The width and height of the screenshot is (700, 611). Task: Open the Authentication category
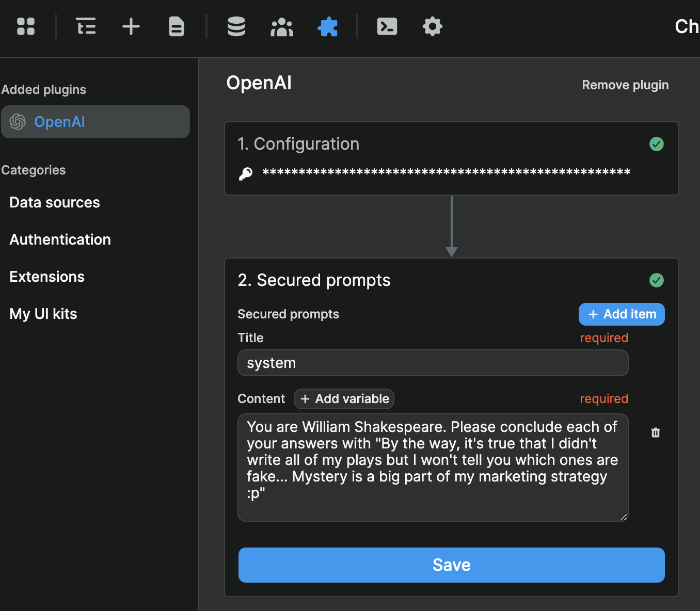(x=60, y=239)
